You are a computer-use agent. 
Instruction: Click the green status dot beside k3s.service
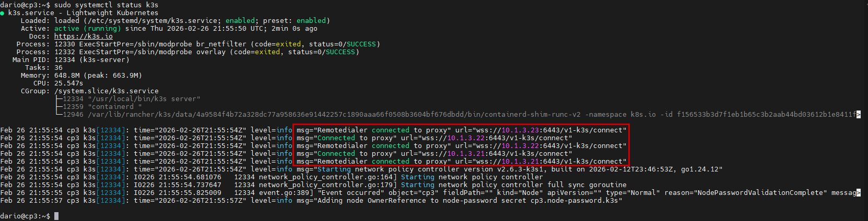(3, 13)
